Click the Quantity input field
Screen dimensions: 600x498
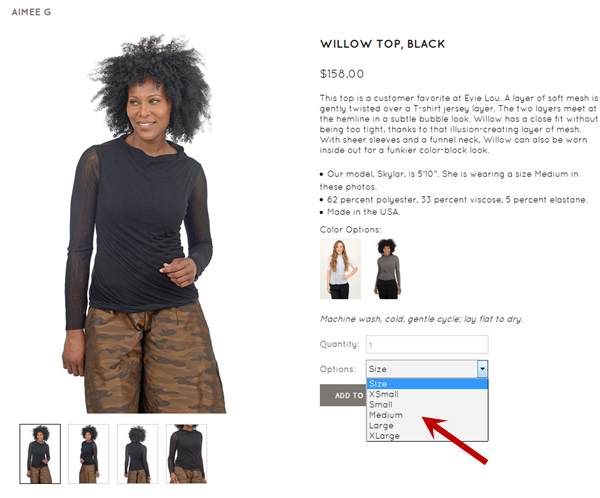[427, 345]
